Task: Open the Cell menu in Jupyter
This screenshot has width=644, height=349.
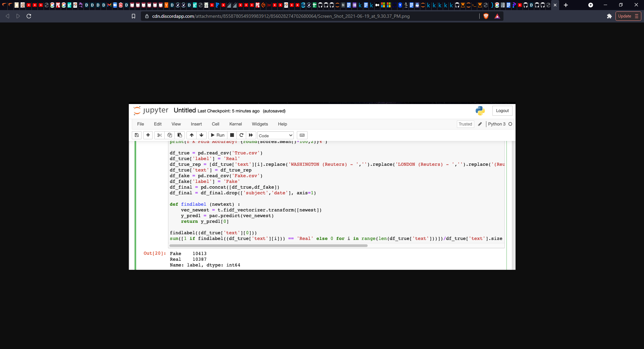Action: [215, 124]
